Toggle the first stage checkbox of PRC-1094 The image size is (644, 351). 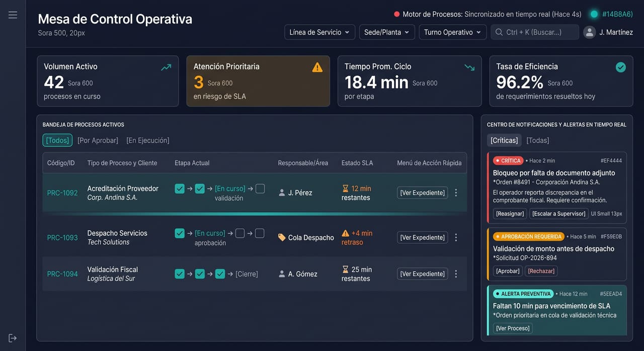pyautogui.click(x=180, y=274)
